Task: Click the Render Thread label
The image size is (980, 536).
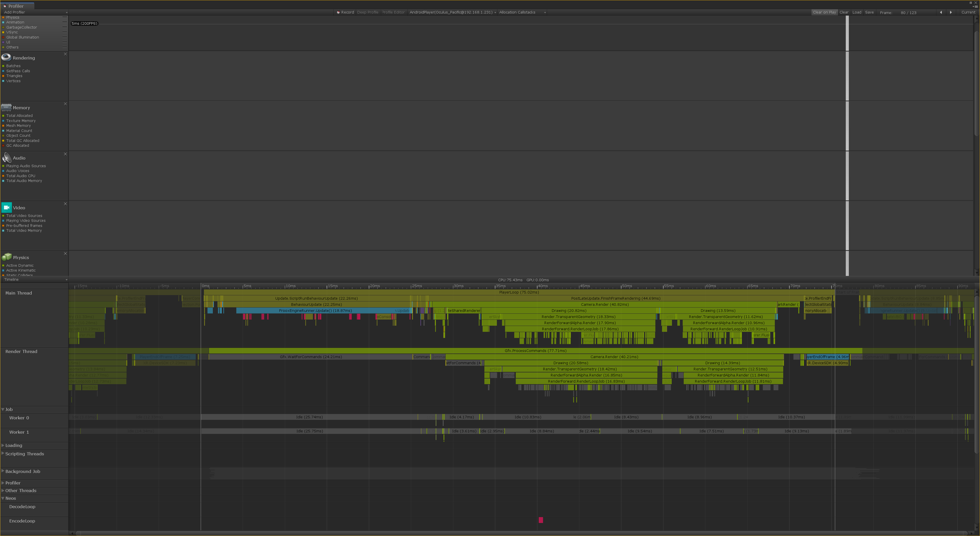Action: point(21,351)
